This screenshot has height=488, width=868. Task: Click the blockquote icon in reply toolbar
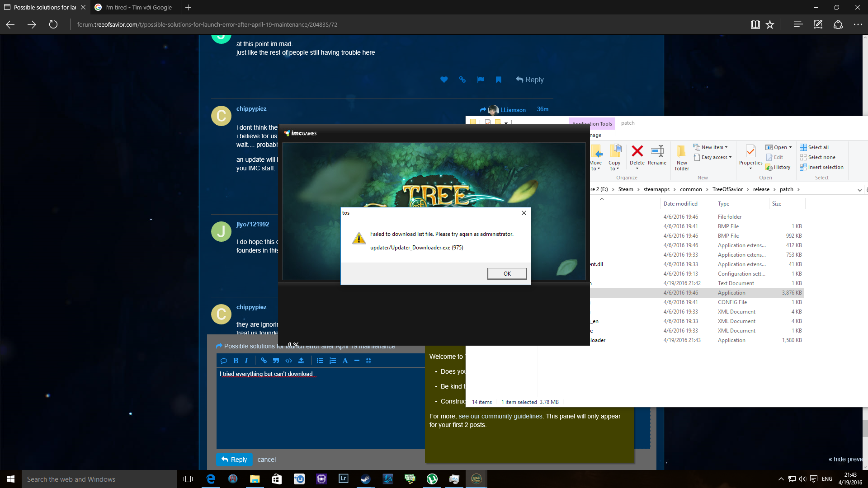coord(276,361)
